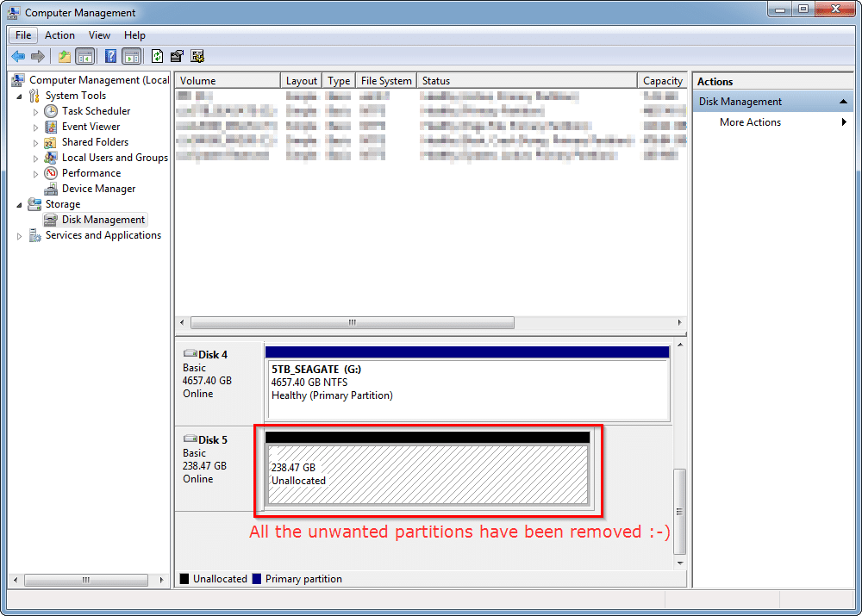Select the Device Manager tree icon

coord(51,189)
